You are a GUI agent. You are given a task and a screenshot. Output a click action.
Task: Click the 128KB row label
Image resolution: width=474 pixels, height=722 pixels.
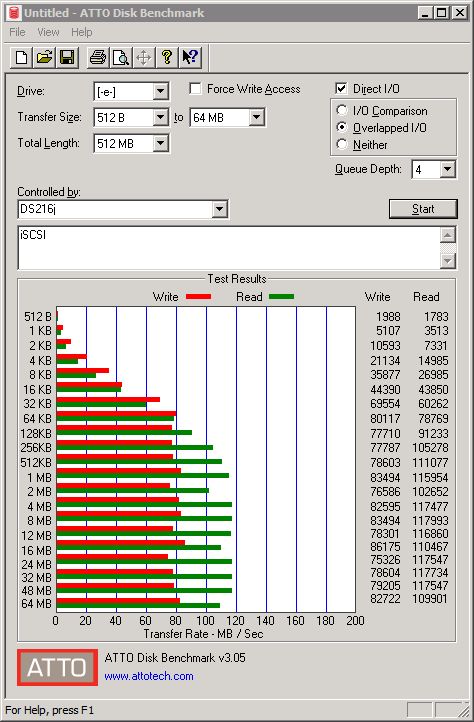[x=36, y=434]
